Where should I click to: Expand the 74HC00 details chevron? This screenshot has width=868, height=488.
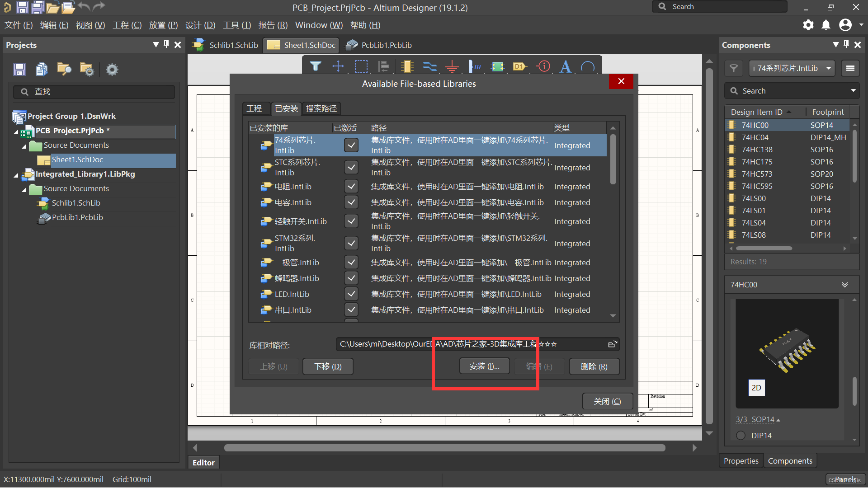tap(844, 285)
